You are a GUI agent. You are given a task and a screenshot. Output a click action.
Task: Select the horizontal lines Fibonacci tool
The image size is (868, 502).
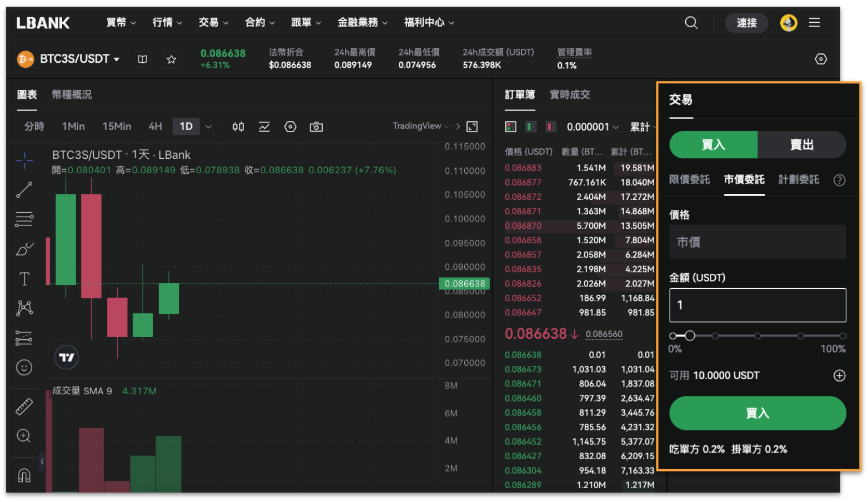click(24, 219)
